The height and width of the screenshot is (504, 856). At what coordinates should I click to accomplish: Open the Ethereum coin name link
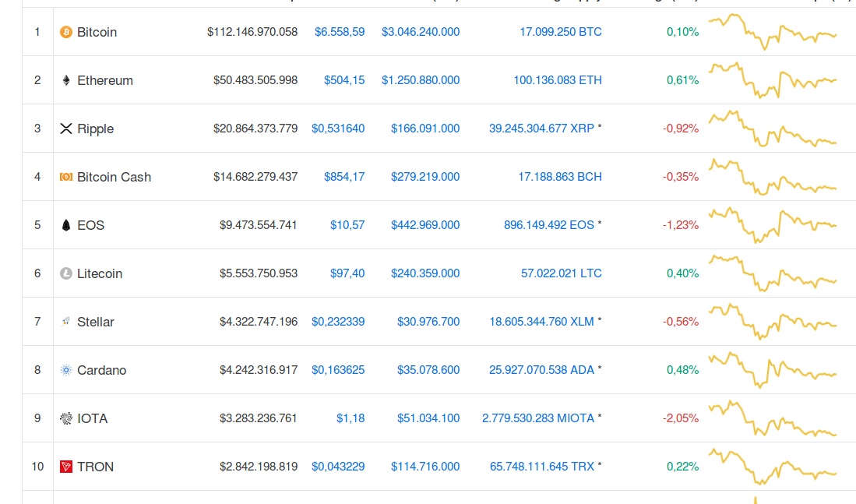[105, 80]
